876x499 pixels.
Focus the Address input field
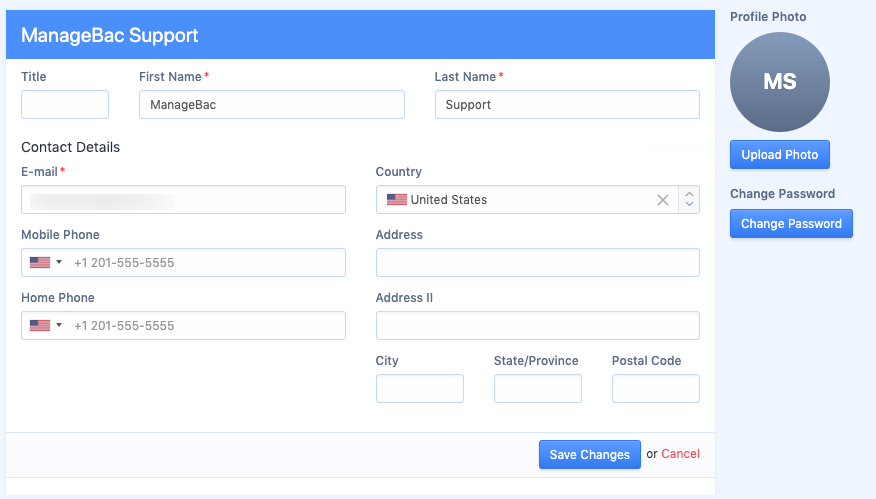point(537,263)
